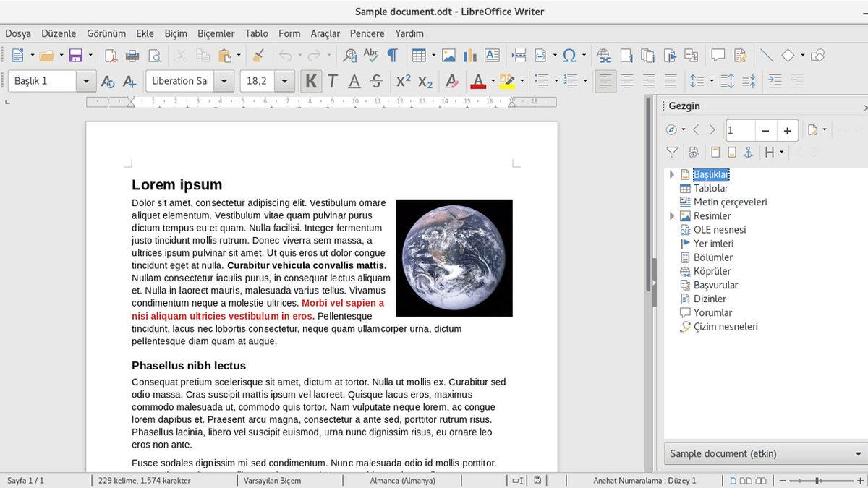Toggle bold on selected text
Image resolution: width=868 pixels, height=488 pixels.
310,80
